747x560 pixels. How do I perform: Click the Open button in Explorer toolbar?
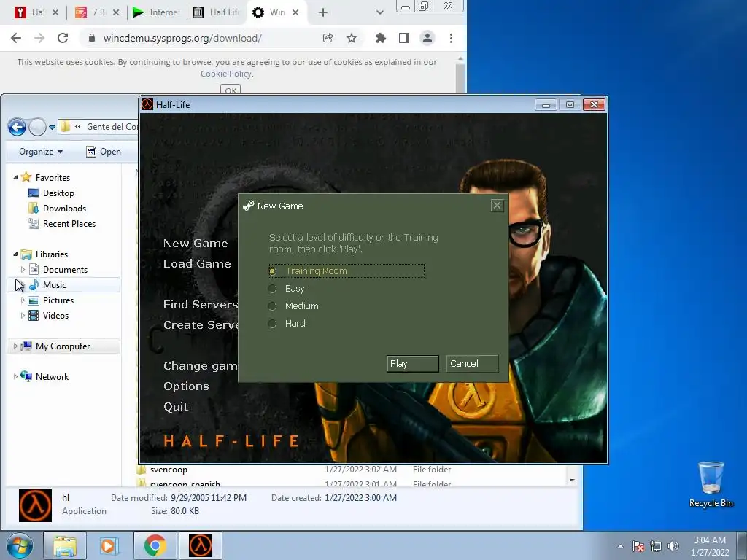(x=104, y=152)
